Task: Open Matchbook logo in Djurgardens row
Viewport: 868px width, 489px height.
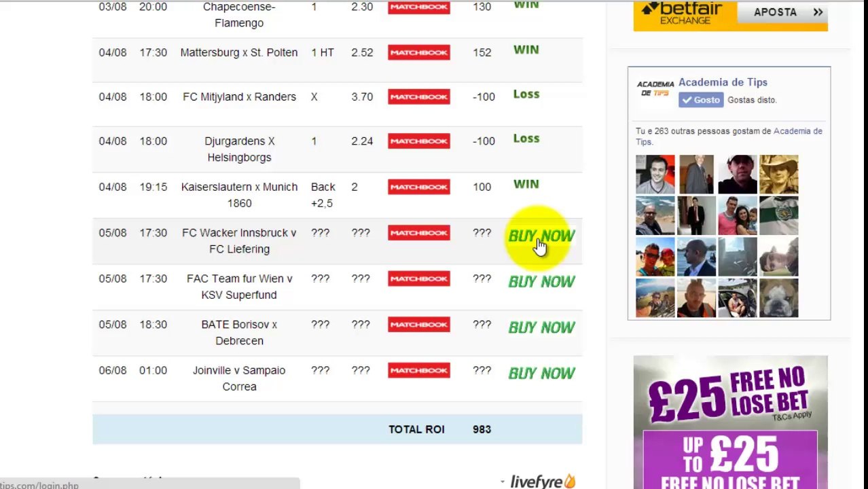Action: 419,141
